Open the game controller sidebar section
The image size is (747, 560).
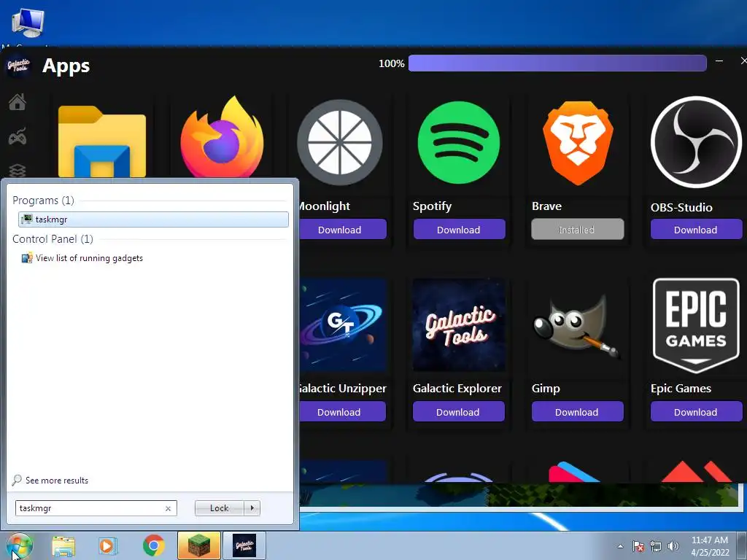click(18, 136)
